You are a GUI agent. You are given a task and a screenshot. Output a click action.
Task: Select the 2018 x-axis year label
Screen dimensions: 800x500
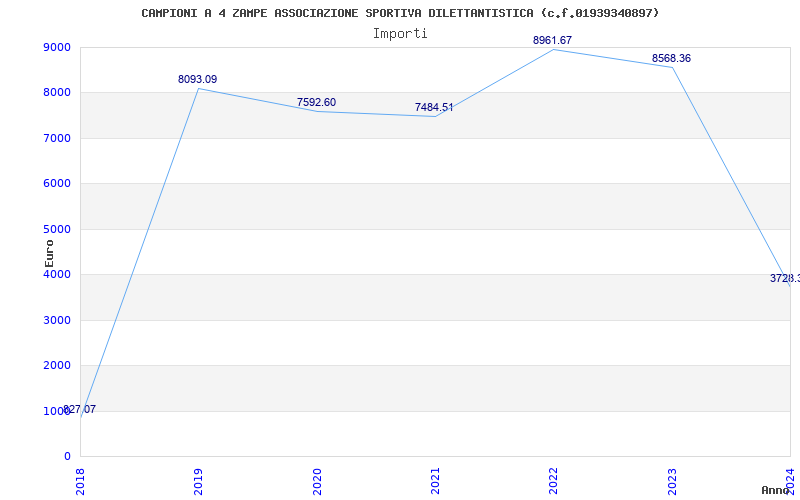[x=80, y=481]
